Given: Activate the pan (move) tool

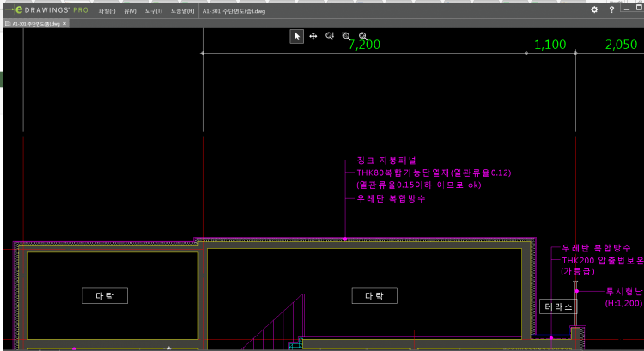Looking at the screenshot, I should click(313, 36).
